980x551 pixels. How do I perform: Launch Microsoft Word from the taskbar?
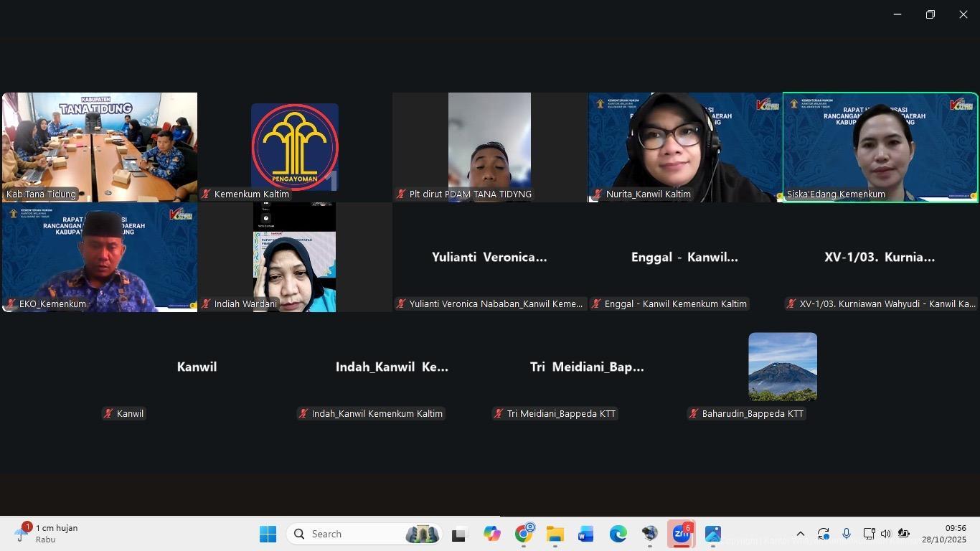(x=586, y=534)
